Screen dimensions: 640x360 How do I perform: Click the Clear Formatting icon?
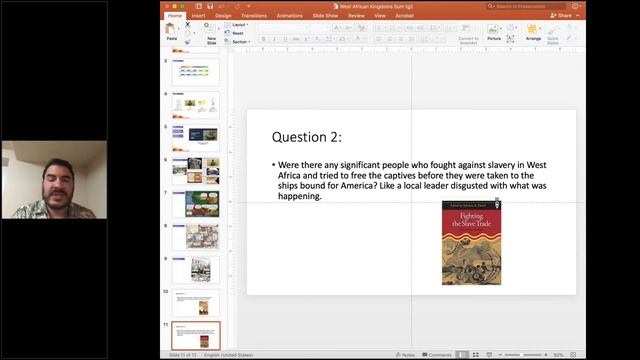(x=361, y=28)
